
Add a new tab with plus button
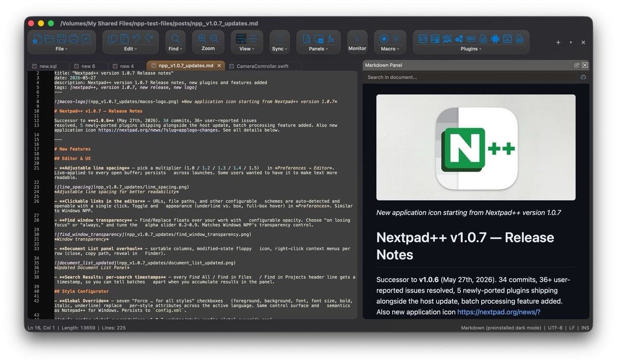(558, 43)
